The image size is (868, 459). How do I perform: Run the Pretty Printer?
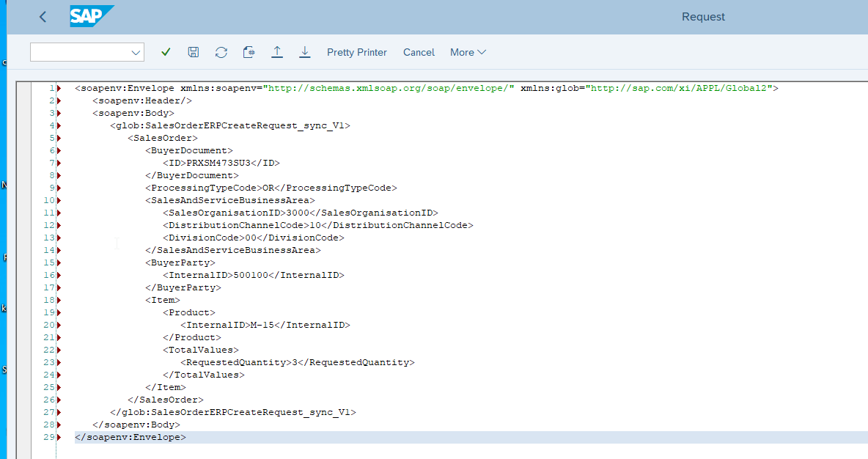coord(356,52)
